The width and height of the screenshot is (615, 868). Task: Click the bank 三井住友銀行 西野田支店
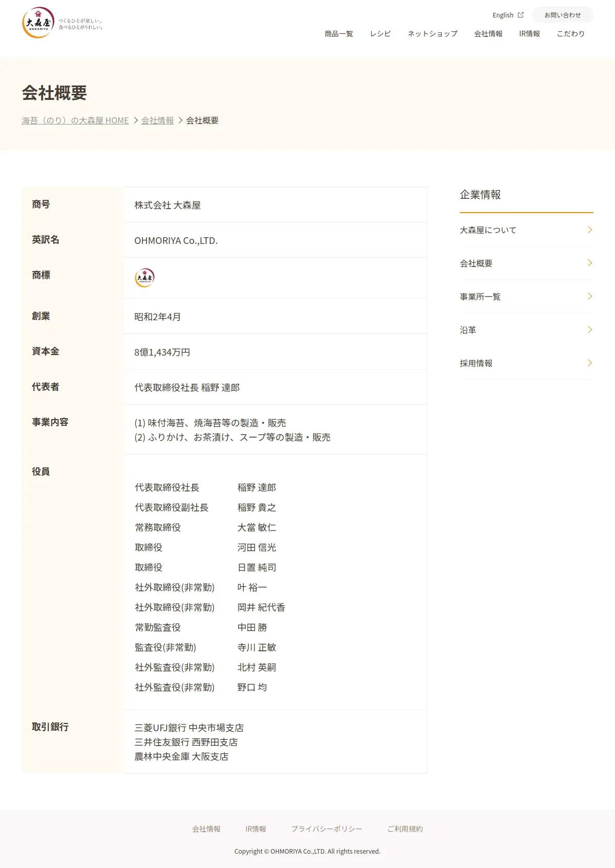click(x=186, y=742)
